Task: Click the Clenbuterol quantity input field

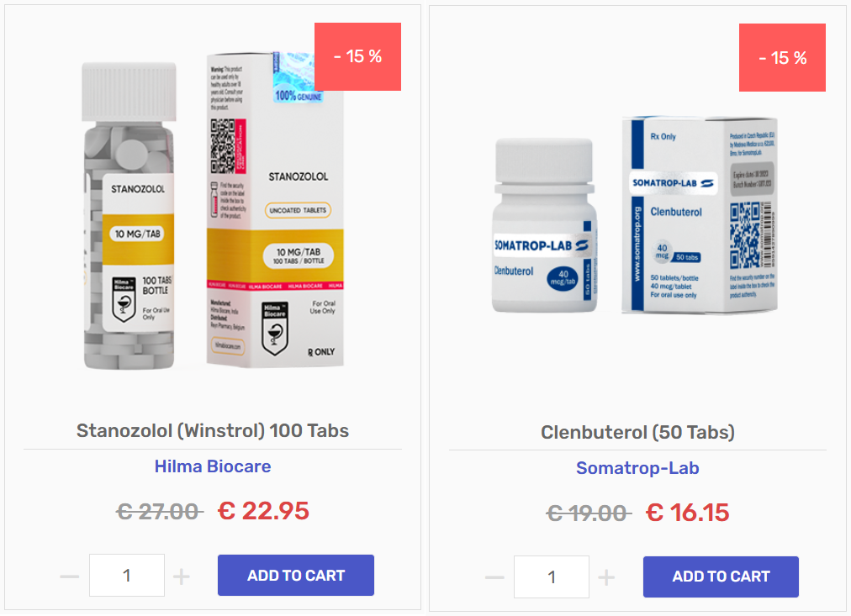Action: pyautogui.click(x=552, y=577)
